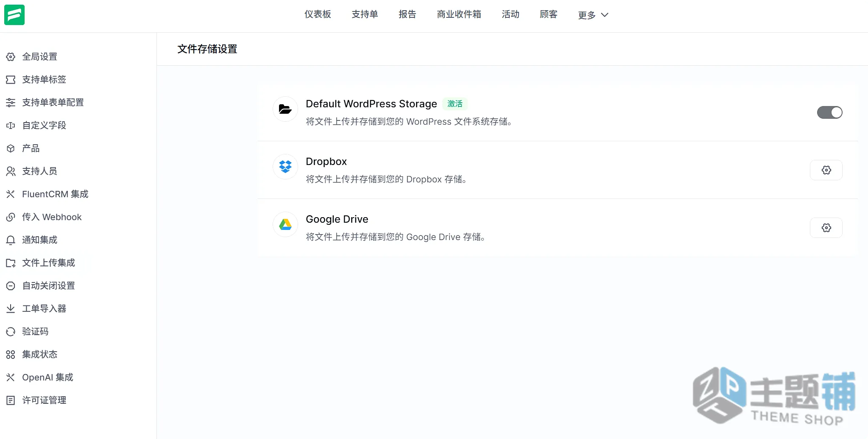Click the refresh icon beside 验证码
Image resolution: width=868 pixels, height=439 pixels.
[11, 332]
